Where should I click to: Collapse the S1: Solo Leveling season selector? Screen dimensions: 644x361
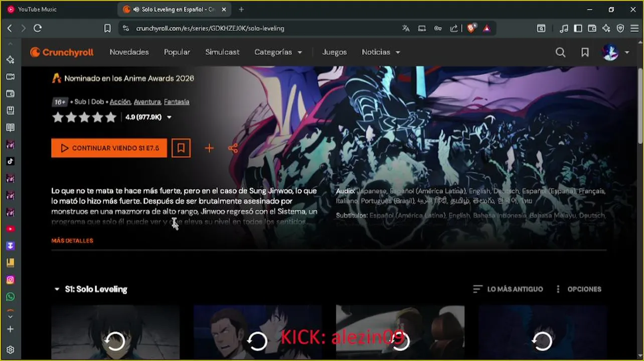(x=90, y=289)
